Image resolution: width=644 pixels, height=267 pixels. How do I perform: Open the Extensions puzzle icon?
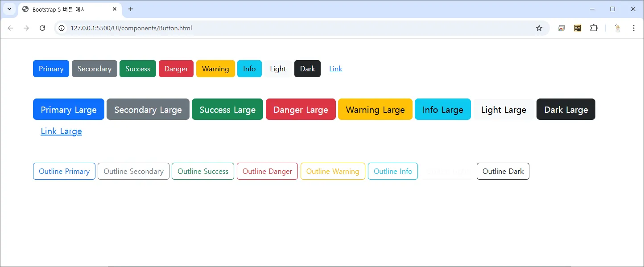click(x=594, y=28)
